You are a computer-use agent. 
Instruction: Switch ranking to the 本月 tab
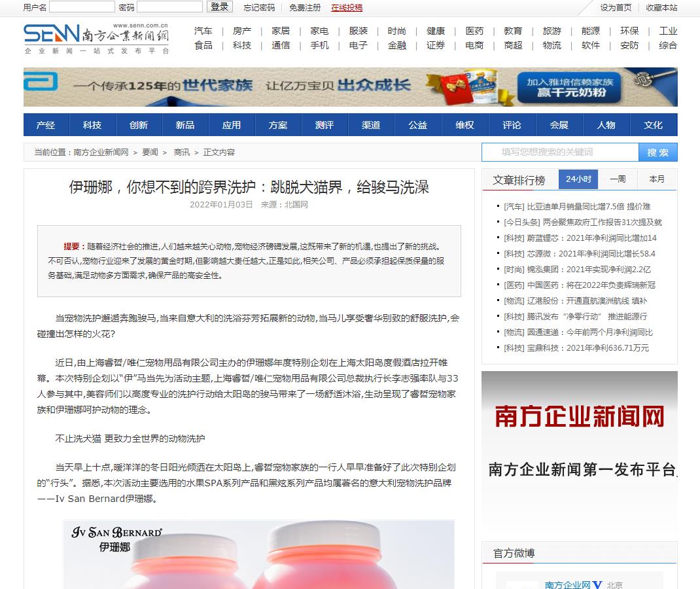pyautogui.click(x=657, y=179)
